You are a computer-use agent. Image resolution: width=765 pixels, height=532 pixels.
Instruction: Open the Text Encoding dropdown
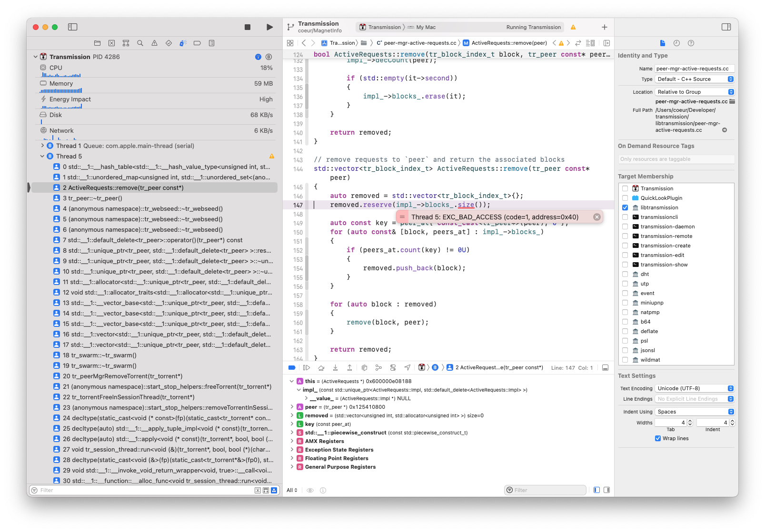tap(694, 388)
